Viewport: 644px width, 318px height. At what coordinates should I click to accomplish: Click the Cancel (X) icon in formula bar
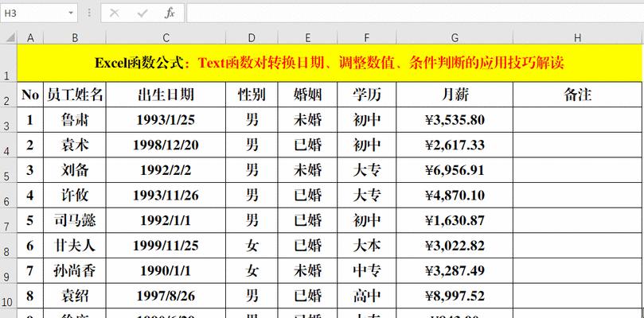(115, 14)
